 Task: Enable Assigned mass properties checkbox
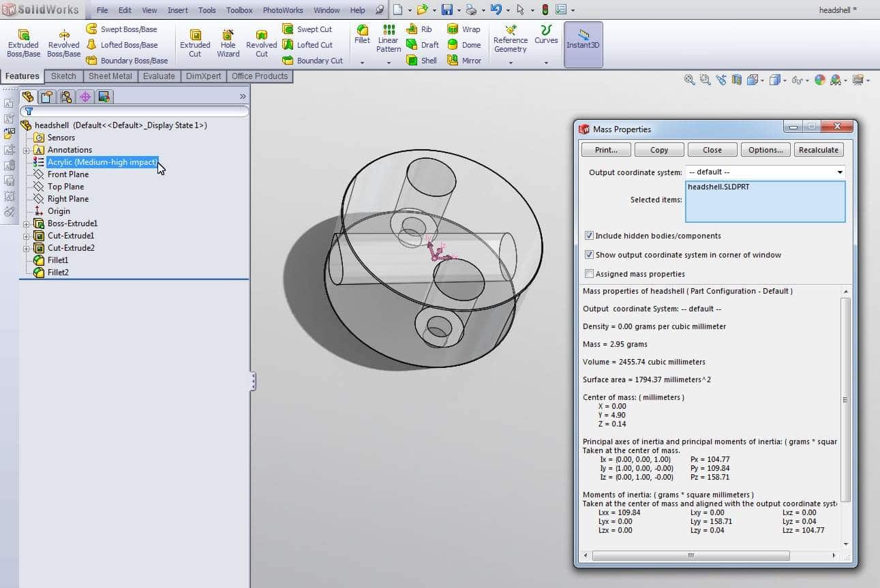[589, 274]
